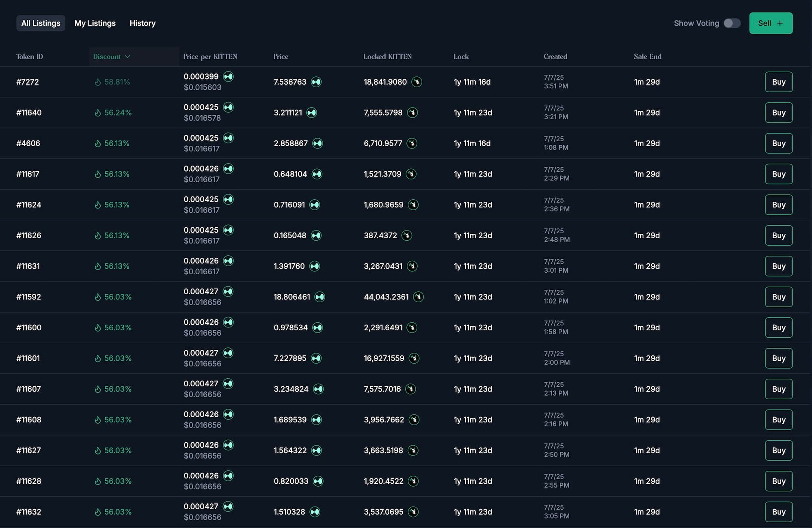The height and width of the screenshot is (528, 812).
Task: Click the Locked KITTEN column header
Action: coord(387,56)
